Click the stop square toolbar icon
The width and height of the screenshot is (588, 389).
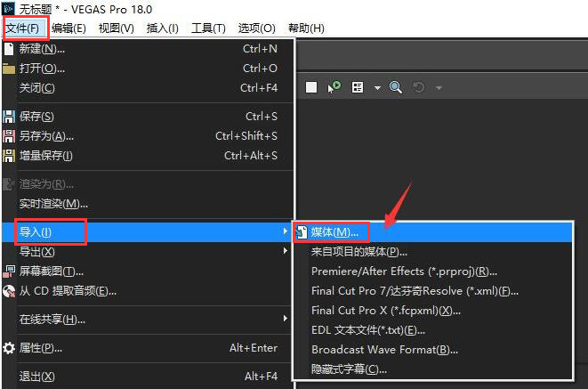tap(311, 87)
